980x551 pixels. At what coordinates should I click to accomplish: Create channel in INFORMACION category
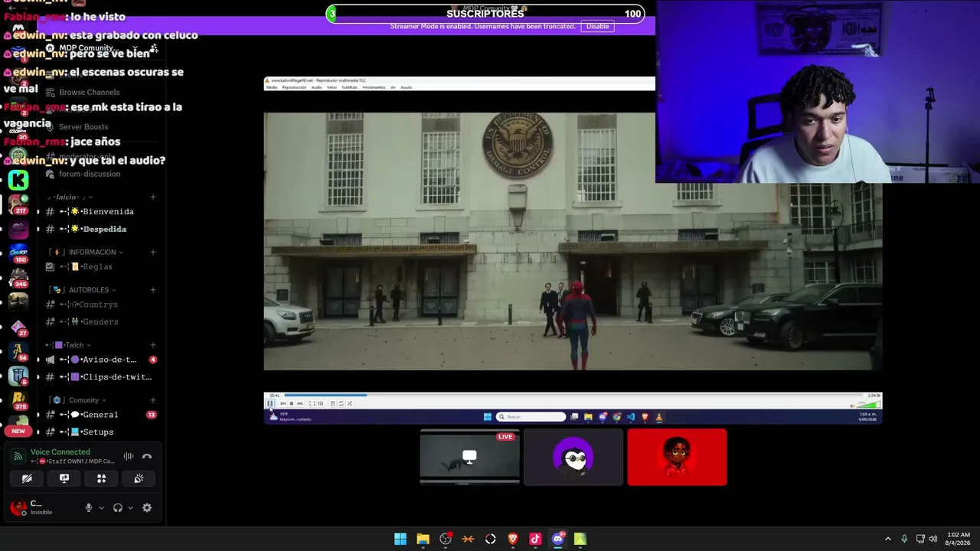(x=153, y=252)
